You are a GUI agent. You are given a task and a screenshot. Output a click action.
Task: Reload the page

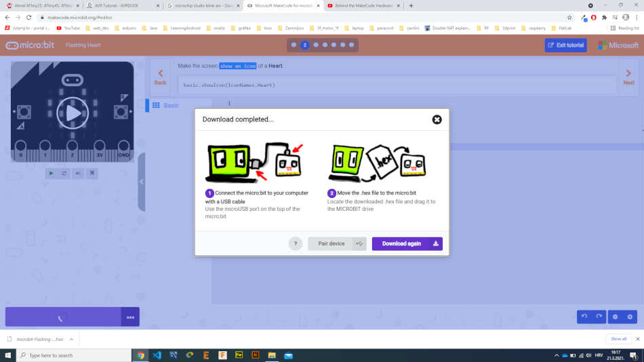click(28, 17)
